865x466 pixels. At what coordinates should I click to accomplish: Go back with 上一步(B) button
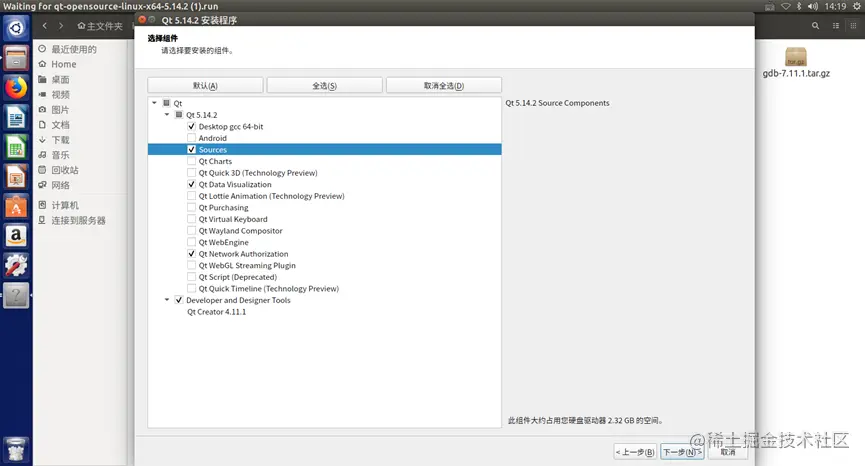coord(635,452)
